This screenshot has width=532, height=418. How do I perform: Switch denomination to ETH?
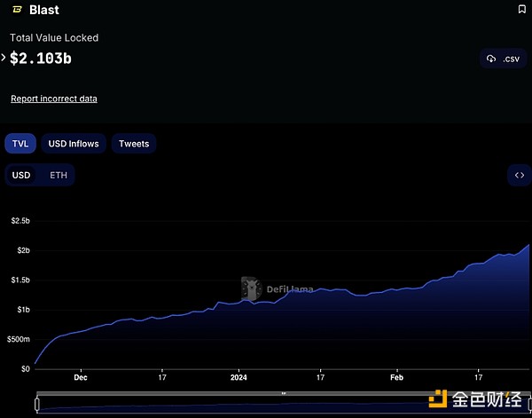pos(58,175)
